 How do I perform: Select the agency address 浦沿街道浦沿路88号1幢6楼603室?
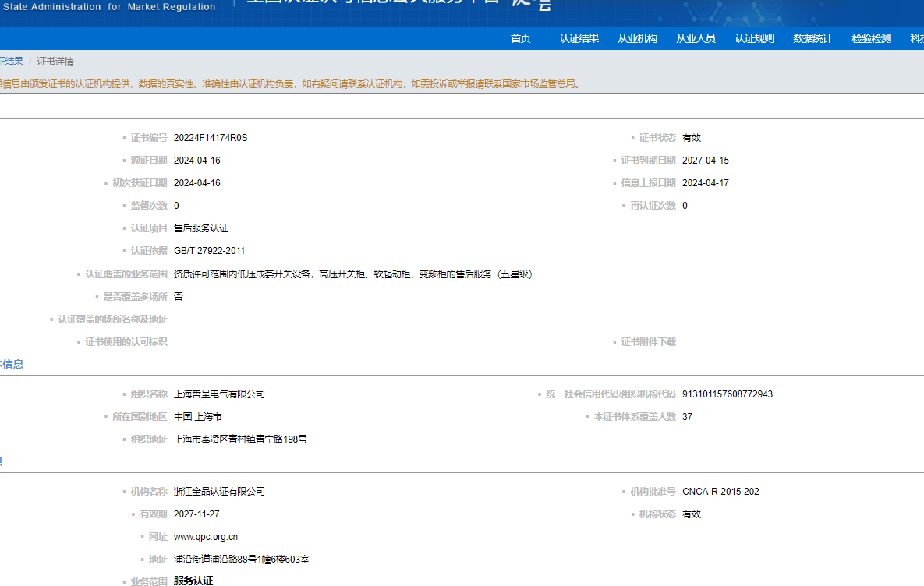pos(242,560)
